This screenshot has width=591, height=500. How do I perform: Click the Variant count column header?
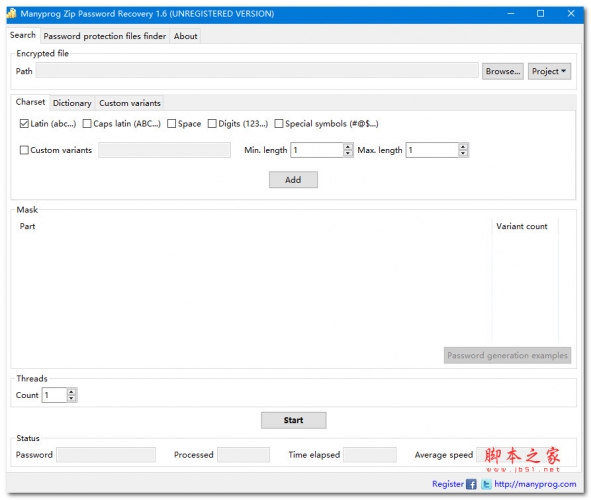coord(522,226)
